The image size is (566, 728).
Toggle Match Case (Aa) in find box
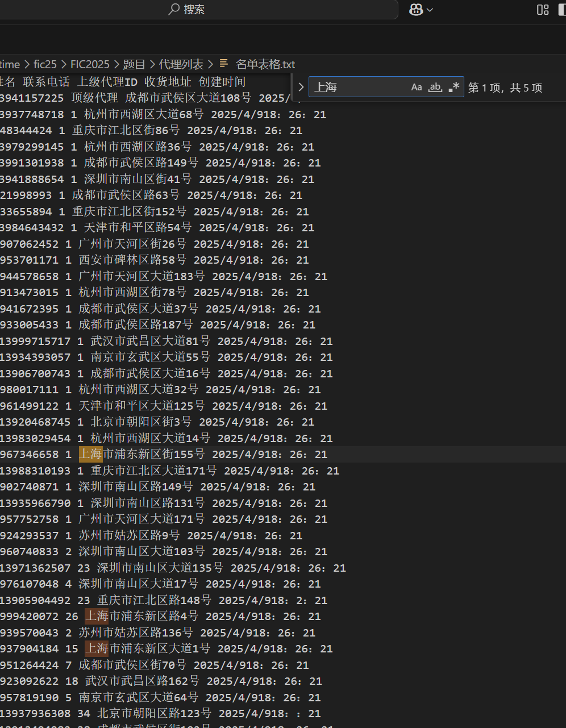[x=417, y=87]
